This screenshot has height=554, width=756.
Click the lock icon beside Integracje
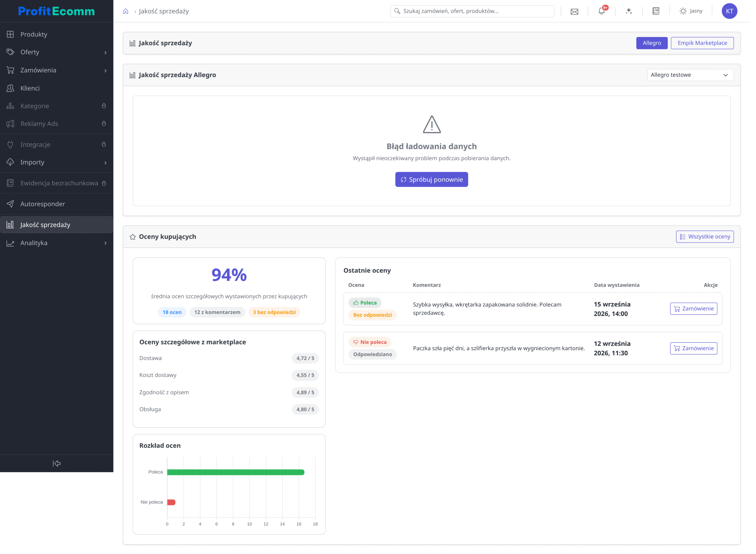(104, 145)
